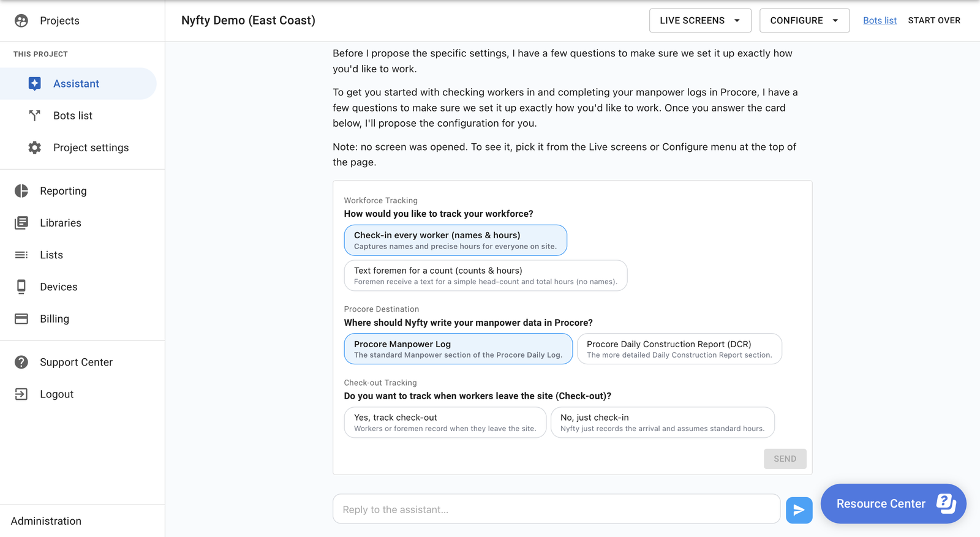
Task: Click the Billing credit card icon
Action: pyautogui.click(x=21, y=319)
